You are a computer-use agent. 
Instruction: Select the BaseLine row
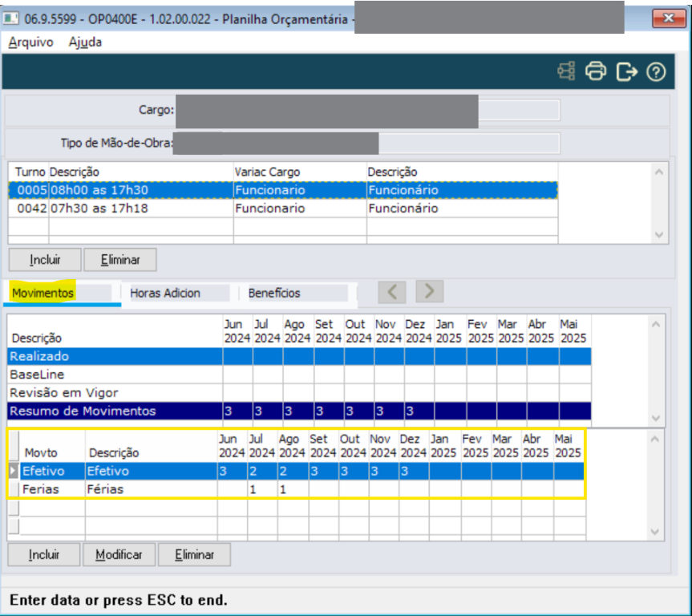299,375
